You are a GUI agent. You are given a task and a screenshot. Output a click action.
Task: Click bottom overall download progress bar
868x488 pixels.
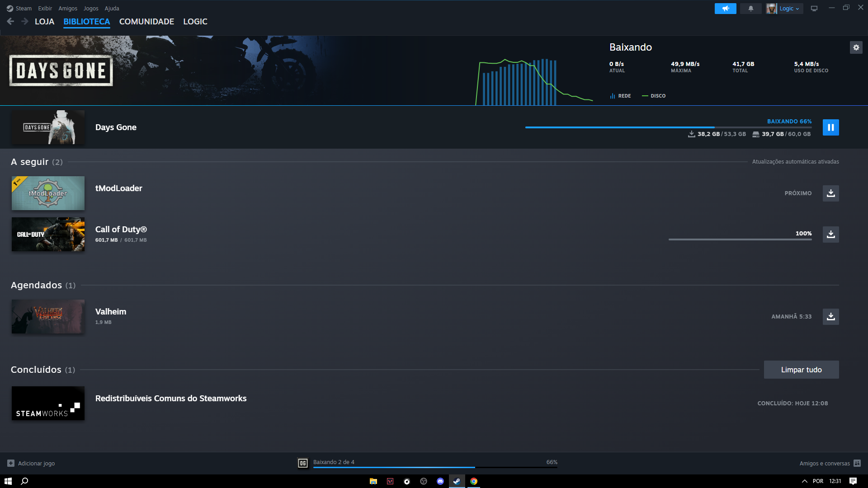click(435, 467)
